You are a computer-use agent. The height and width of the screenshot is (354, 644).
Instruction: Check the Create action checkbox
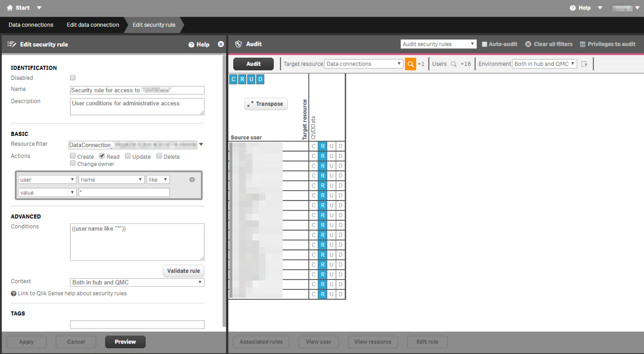point(73,156)
